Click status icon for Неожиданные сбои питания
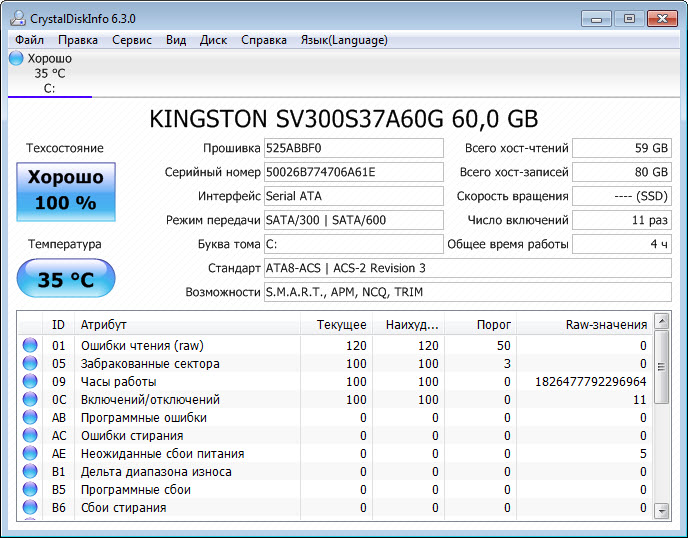 (30, 454)
